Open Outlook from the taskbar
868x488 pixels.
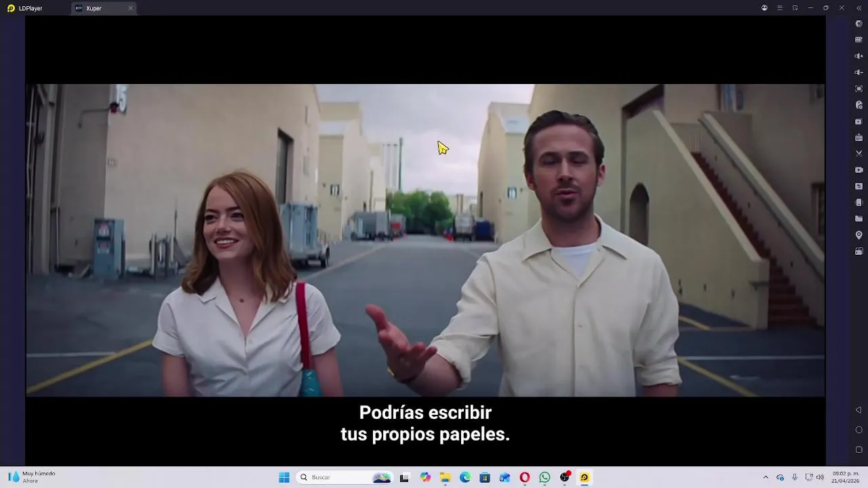[x=505, y=477]
